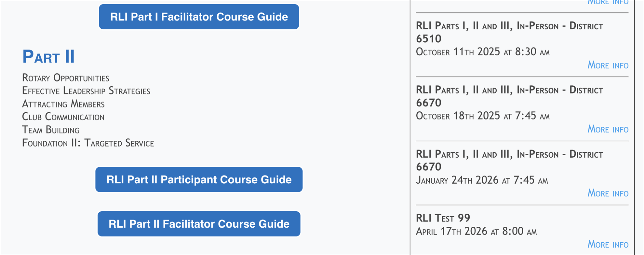
Task: Click More info for District 6510 event
Action: tap(608, 65)
